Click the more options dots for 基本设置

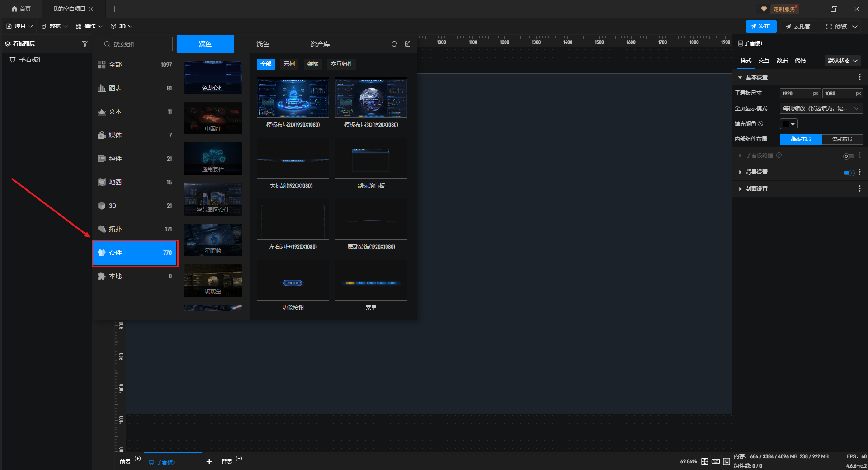click(859, 77)
